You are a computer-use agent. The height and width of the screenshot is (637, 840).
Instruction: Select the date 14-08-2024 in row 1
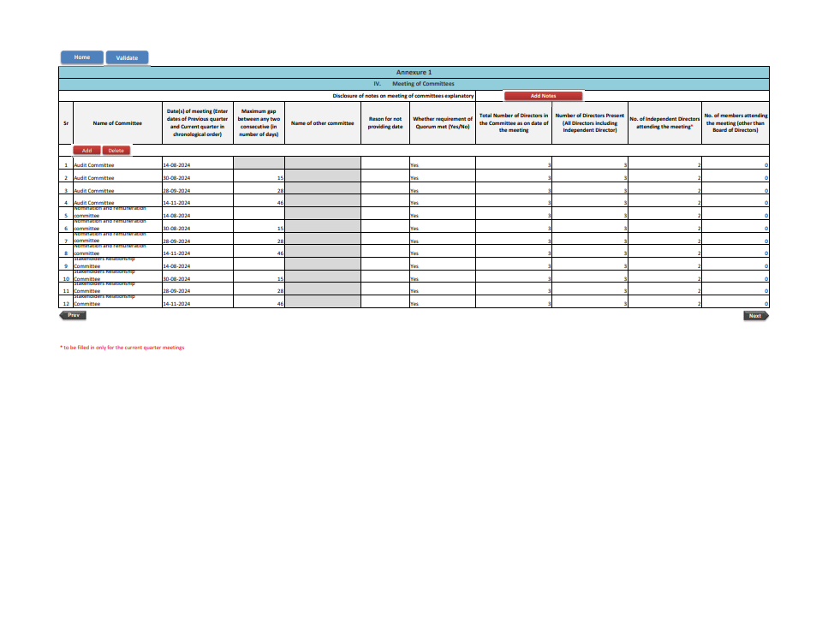[x=197, y=164]
